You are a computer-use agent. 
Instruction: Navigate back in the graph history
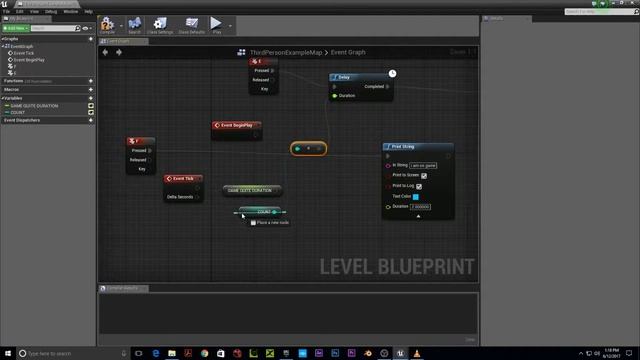click(x=105, y=52)
